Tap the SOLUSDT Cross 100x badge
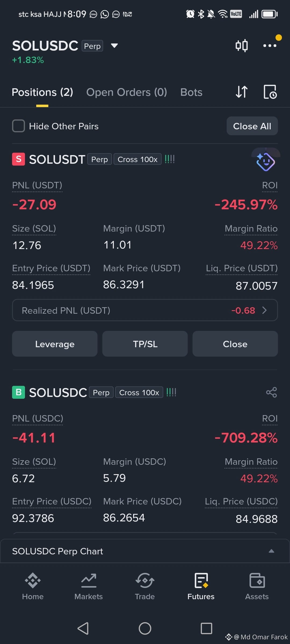This screenshot has height=644, width=290. (x=137, y=159)
